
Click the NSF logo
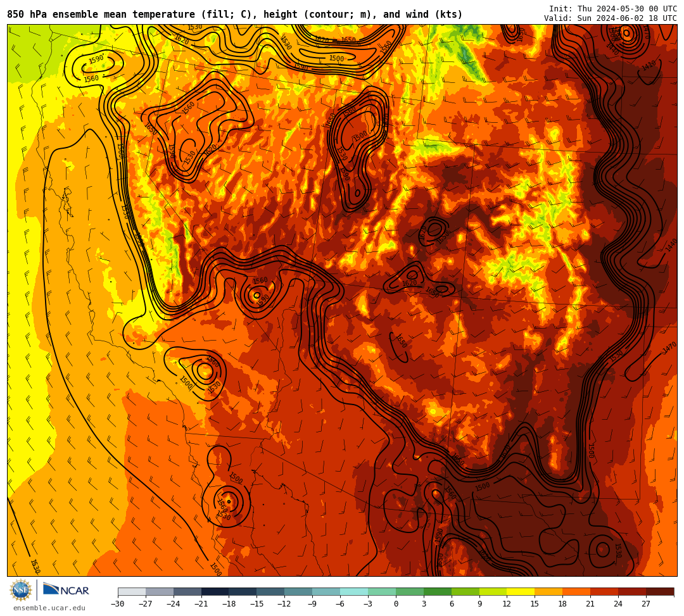click(20, 590)
